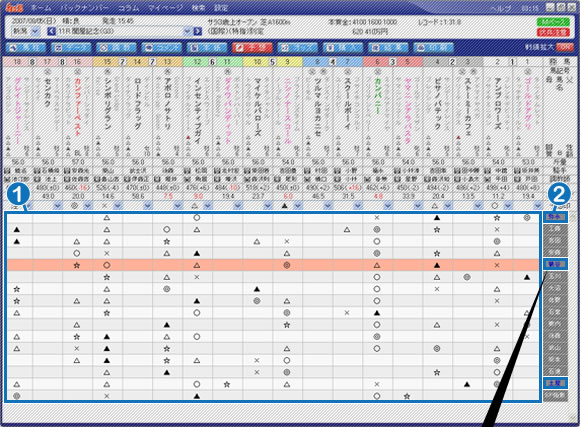The width and height of the screenshot is (580, 427).
Task: Open the red 予想 toolbar button
Action: click(252, 47)
